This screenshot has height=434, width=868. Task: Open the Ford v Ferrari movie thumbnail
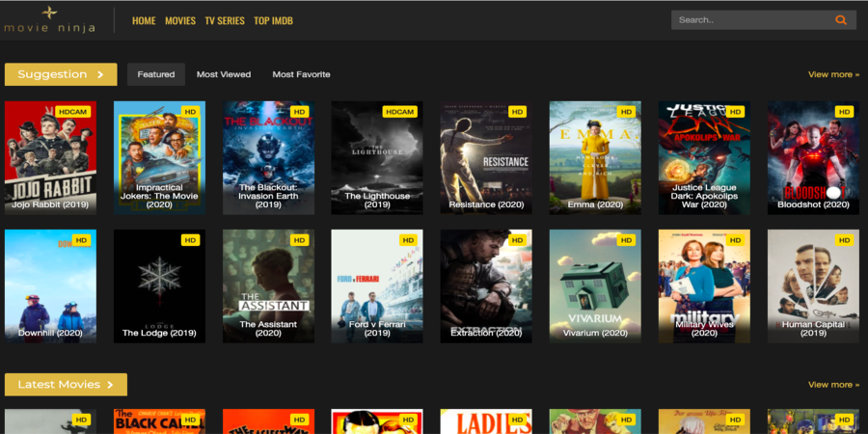377,285
